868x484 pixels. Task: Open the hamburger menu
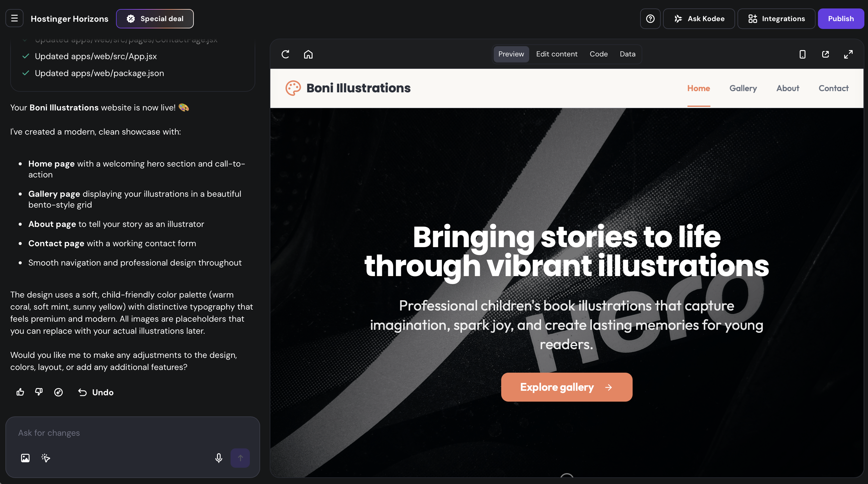pyautogui.click(x=14, y=18)
